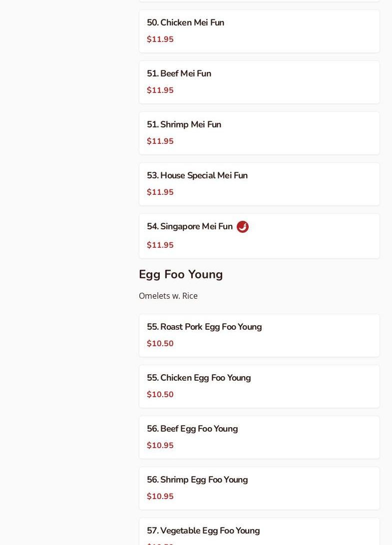Choose 57. Vegetable Egg Foo Young
392x545 pixels.
point(203,531)
